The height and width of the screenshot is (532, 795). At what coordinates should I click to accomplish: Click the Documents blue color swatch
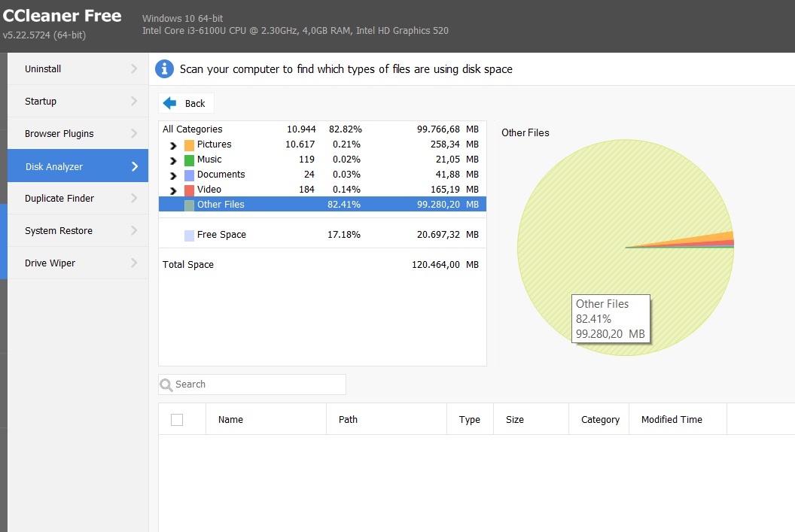189,175
